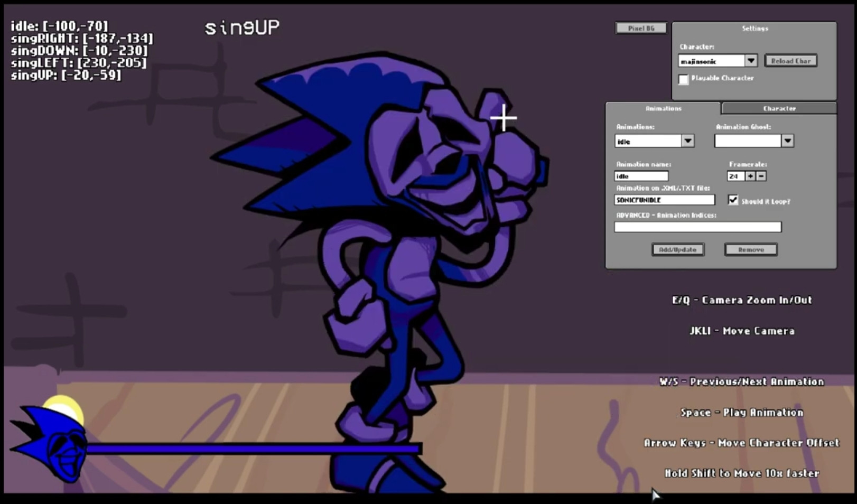Disable the Should it Loop checkbox
The height and width of the screenshot is (504, 857).
click(x=733, y=200)
